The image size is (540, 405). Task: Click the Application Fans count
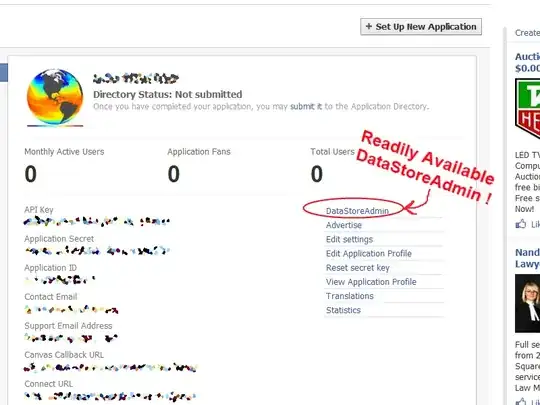pyautogui.click(x=174, y=174)
